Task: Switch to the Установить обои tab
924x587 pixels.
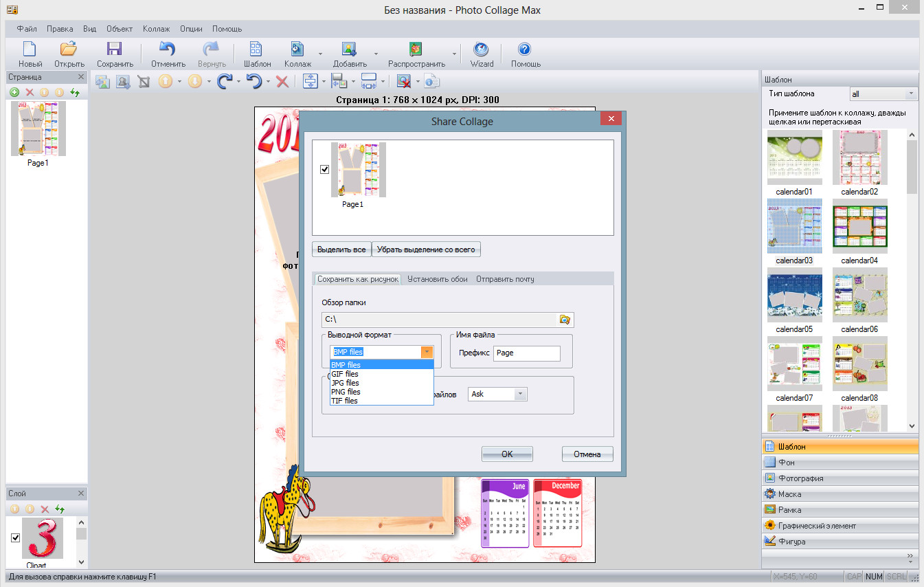Action: tap(437, 279)
